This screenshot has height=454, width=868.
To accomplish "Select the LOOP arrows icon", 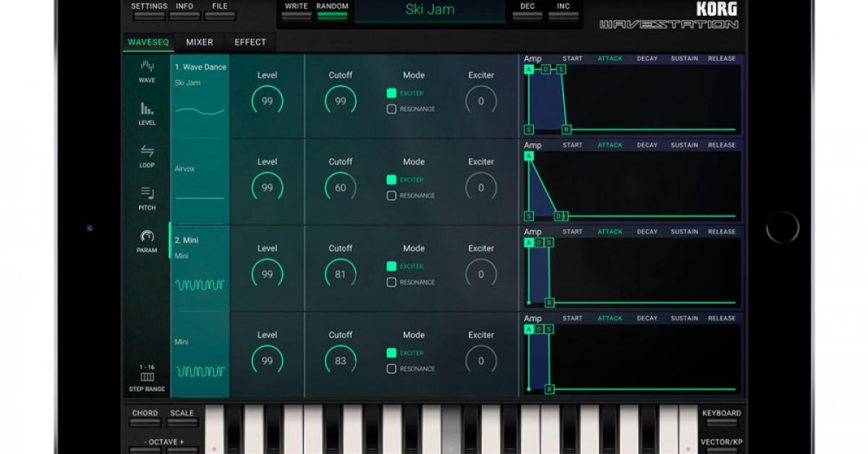I will pyautogui.click(x=147, y=152).
